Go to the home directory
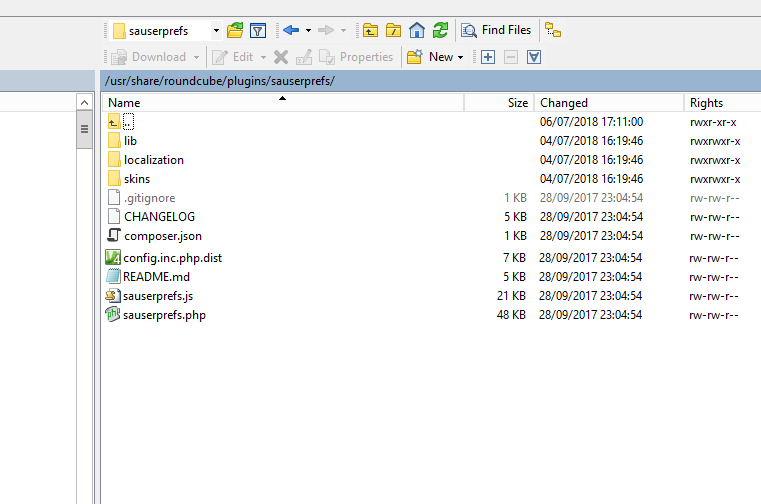 tap(417, 30)
